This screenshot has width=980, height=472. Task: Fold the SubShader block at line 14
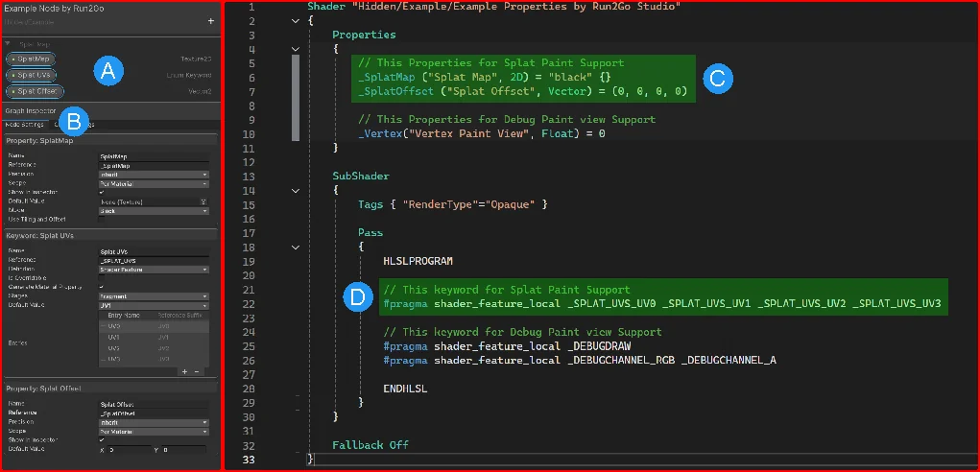295,190
